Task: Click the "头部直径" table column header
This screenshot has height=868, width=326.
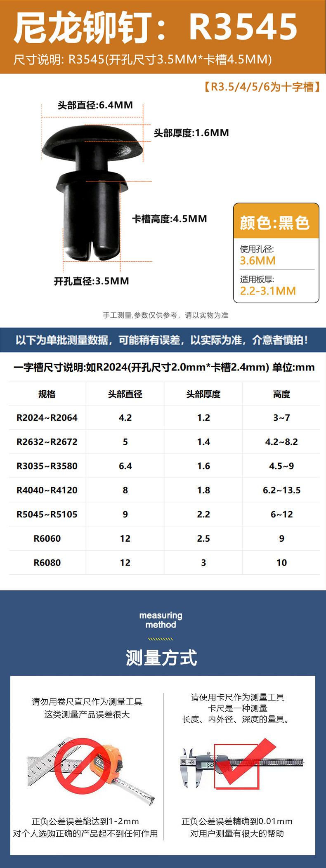Action: [x=125, y=394]
